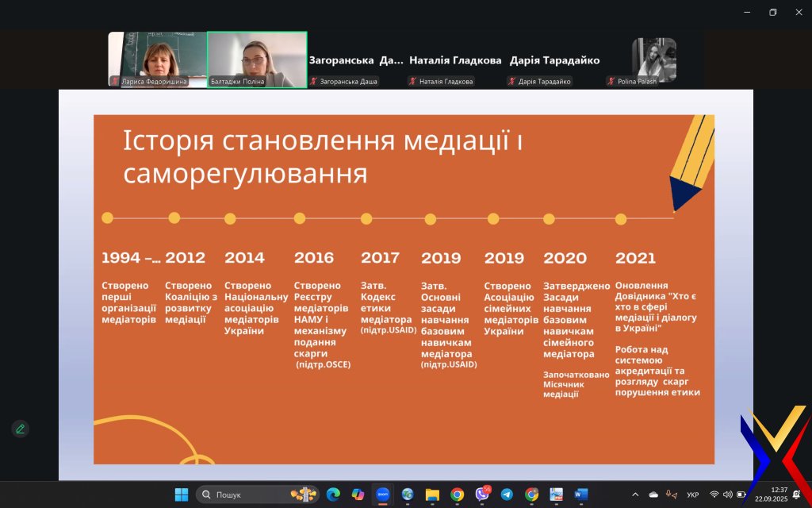
Task: Select Polina Palash participant thumbnail
Action: [x=653, y=60]
